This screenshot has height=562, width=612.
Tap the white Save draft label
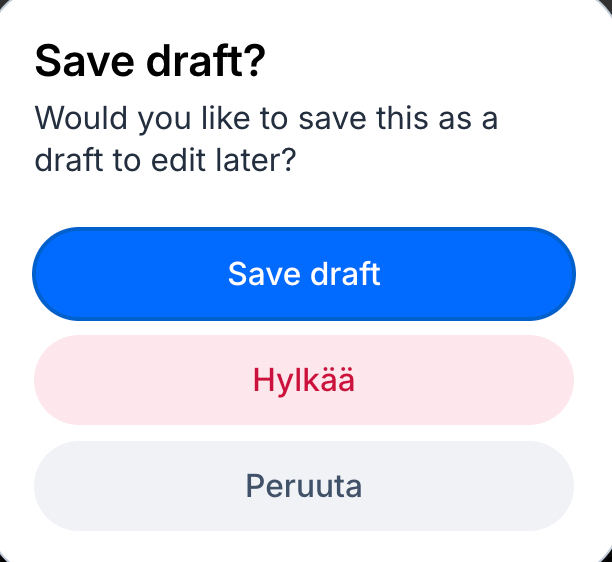point(304,274)
